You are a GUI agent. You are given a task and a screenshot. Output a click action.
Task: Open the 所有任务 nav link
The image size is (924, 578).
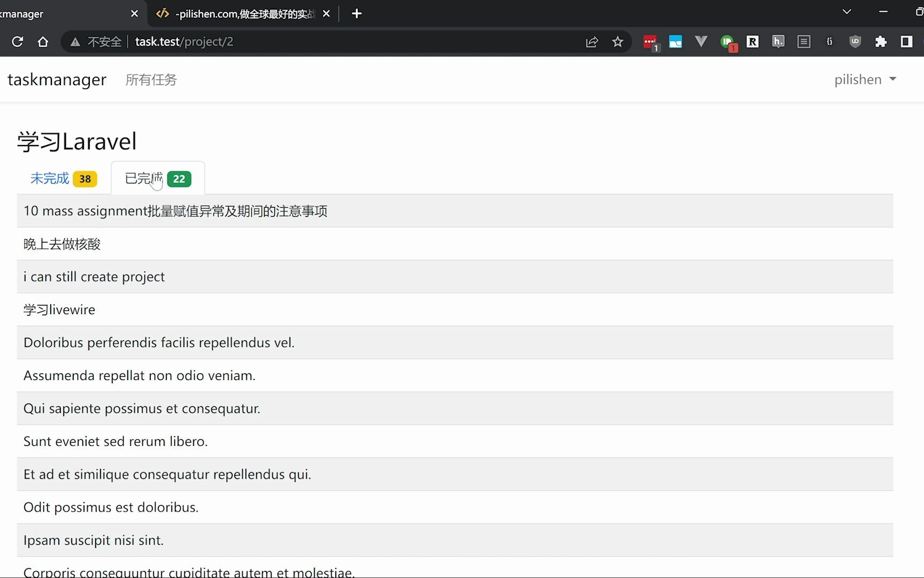tap(151, 80)
